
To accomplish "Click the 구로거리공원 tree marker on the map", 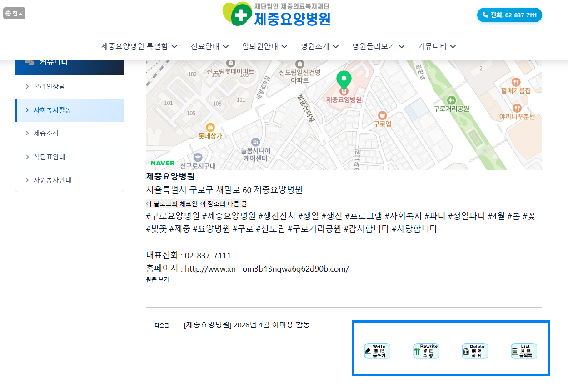I will click(451, 100).
